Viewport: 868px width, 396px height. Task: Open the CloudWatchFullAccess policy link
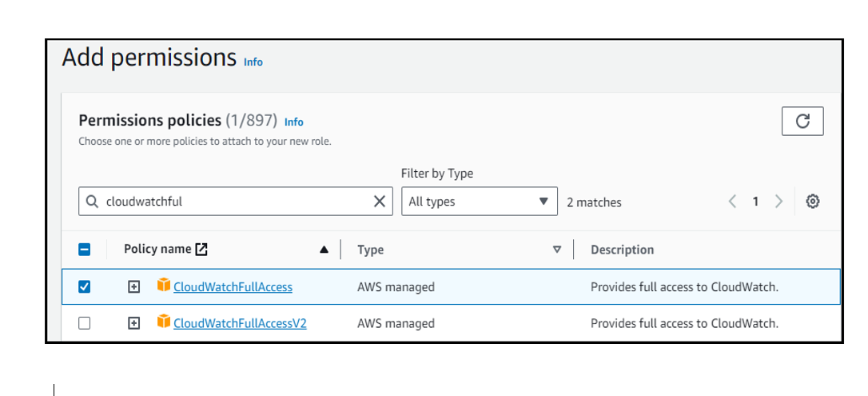233,286
